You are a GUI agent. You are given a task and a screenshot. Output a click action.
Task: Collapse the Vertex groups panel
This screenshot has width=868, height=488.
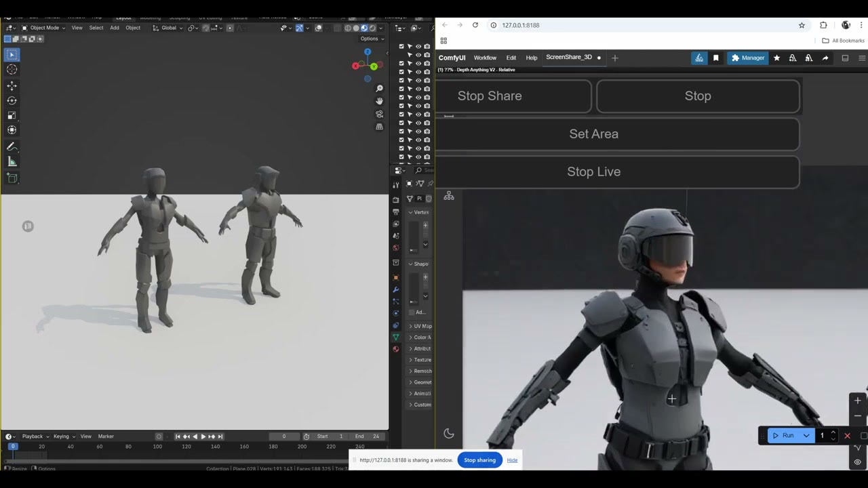pos(420,212)
